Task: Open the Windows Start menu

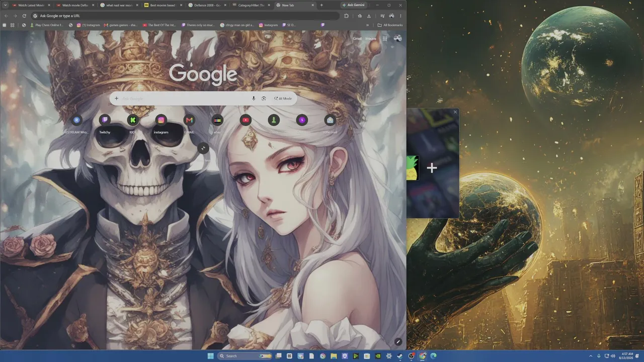Action: 210,356
